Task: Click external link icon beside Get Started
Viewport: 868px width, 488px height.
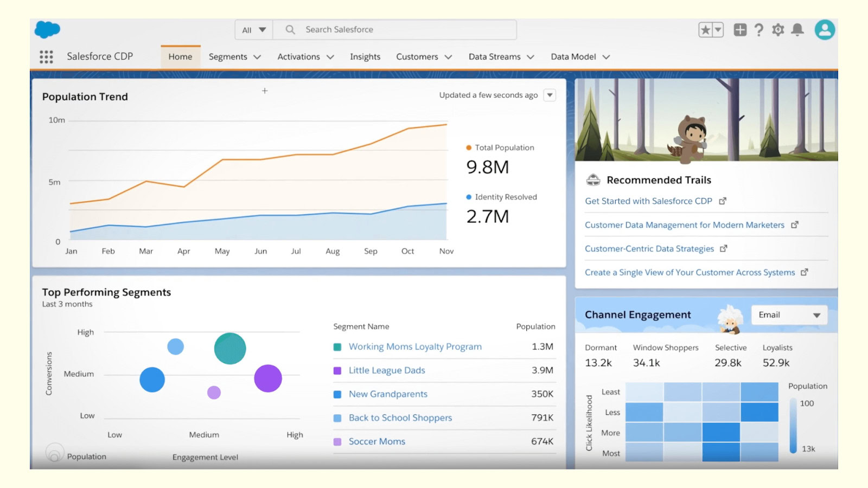Action: click(x=723, y=201)
